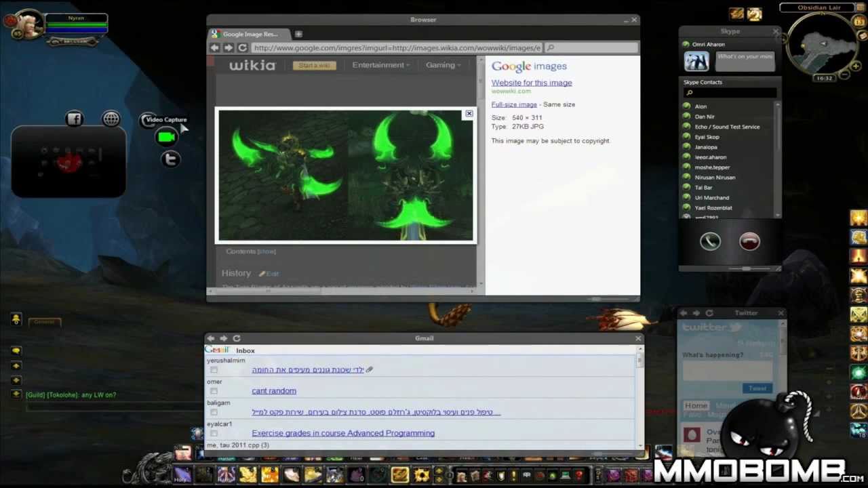Click Skype What's on your mind field
Screen dimensions: 868x488
click(x=745, y=61)
